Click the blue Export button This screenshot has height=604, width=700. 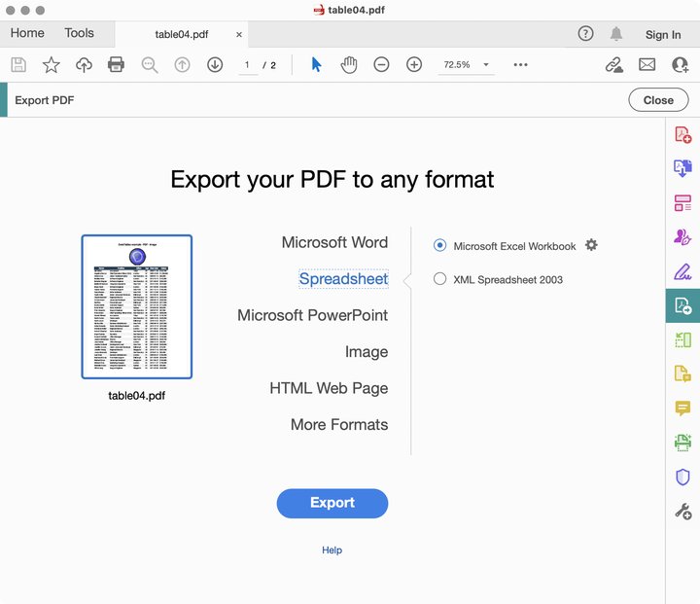(x=332, y=503)
